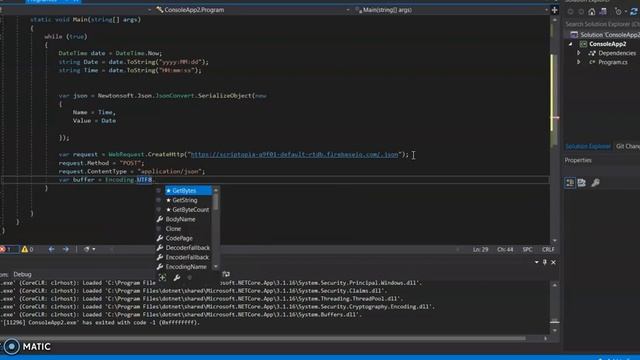This screenshot has height=360, width=640.
Task: Click the warning triangle indicator
Action: (25, 249)
